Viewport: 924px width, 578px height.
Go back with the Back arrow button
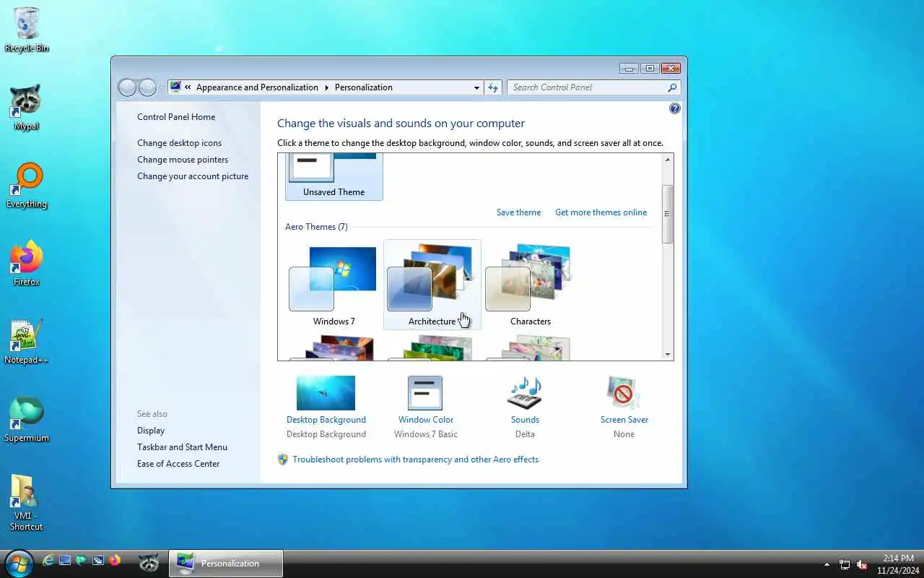coord(127,87)
